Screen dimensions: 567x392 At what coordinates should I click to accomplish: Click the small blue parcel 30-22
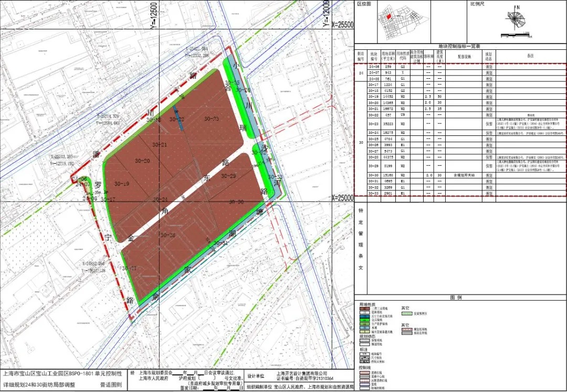178,119
